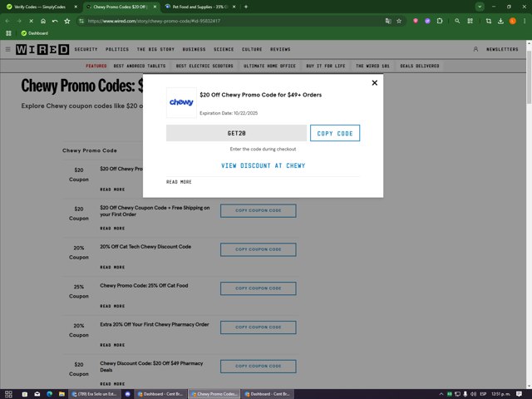Open The Wired 101 link
Image resolution: width=532 pixels, height=399 pixels.
point(372,66)
